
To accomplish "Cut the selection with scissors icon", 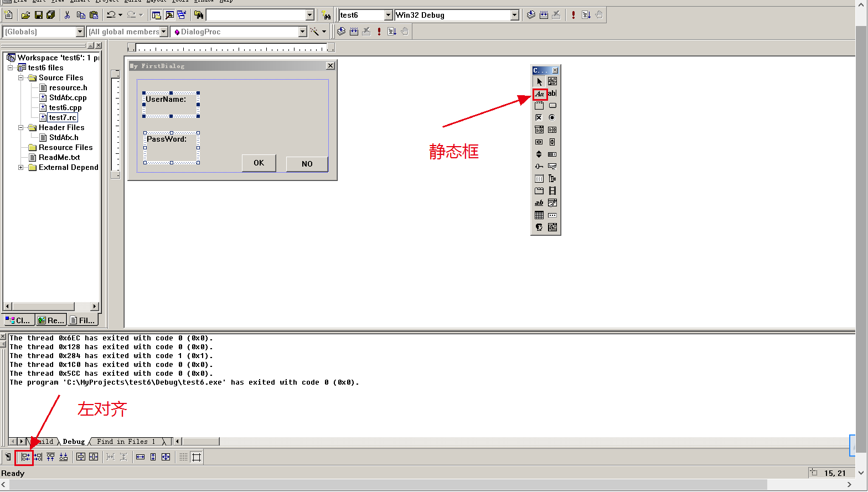I will [x=68, y=15].
